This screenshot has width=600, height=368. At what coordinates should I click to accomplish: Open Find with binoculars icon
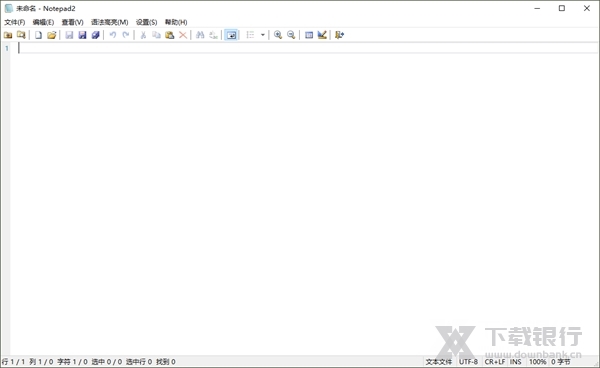tap(200, 35)
